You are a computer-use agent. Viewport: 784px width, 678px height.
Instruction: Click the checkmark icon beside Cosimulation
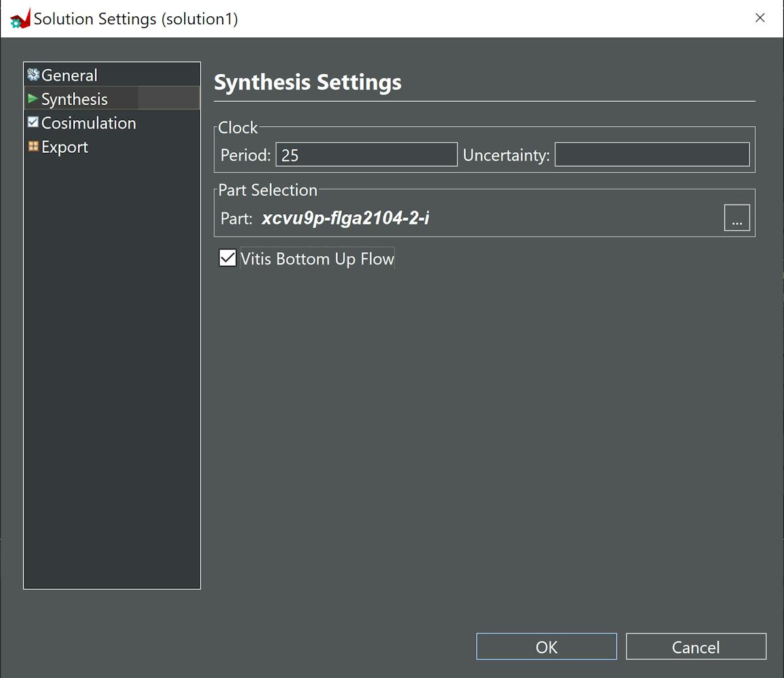point(33,122)
